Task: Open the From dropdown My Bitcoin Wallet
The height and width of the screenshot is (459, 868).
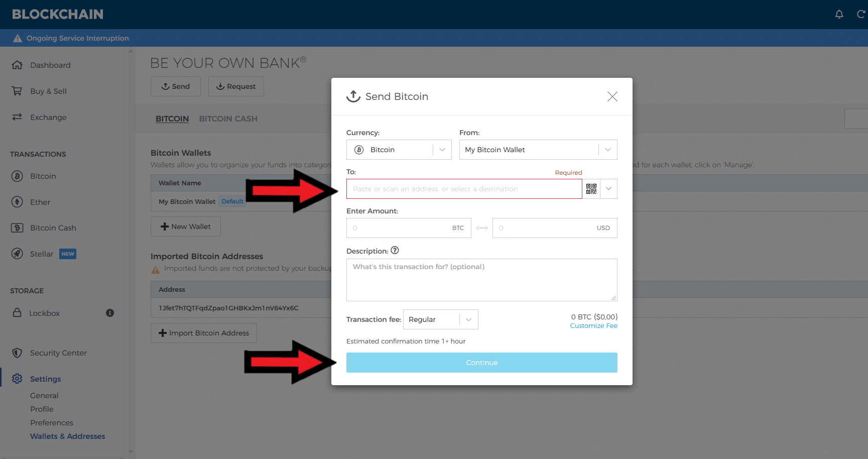Action: click(538, 150)
